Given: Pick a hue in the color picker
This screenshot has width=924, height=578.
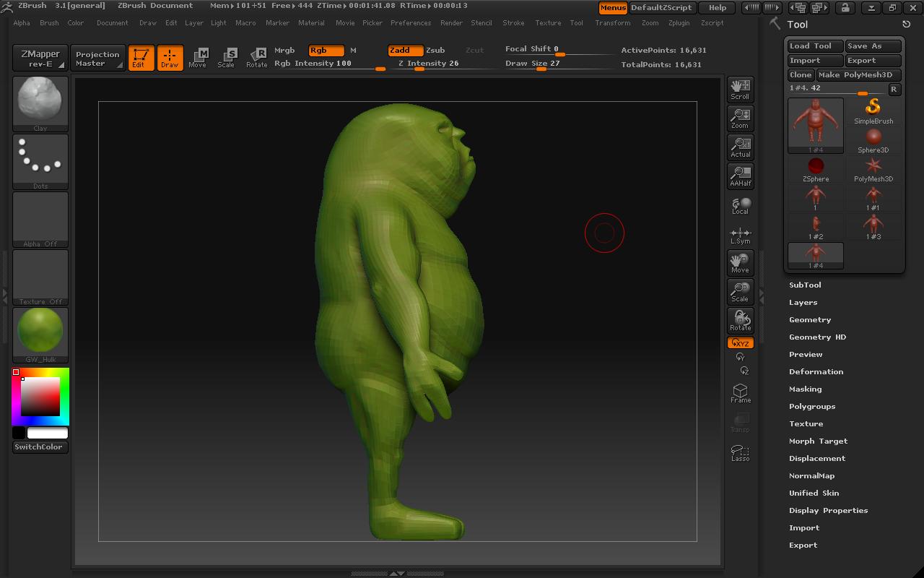Looking at the screenshot, I should (x=40, y=396).
